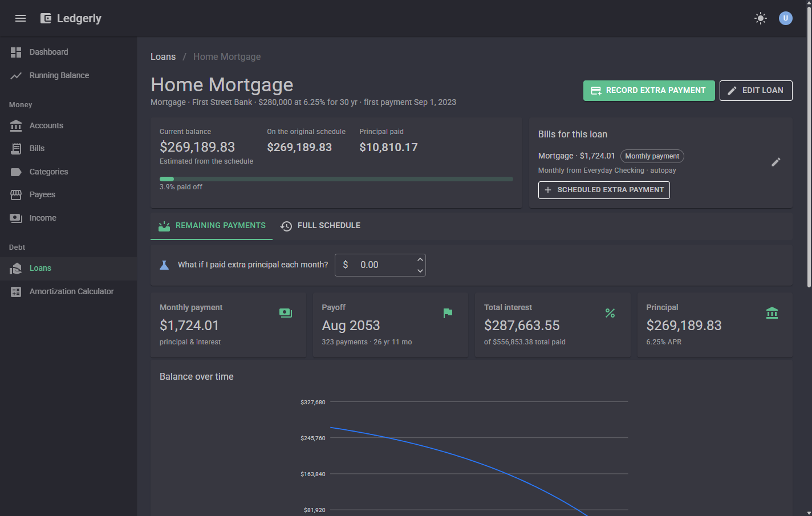Open the Amortization Calculator

point(68,292)
